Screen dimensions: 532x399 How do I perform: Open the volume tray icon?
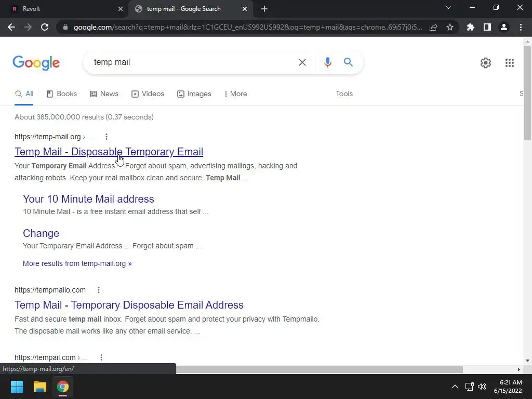tap(482, 387)
